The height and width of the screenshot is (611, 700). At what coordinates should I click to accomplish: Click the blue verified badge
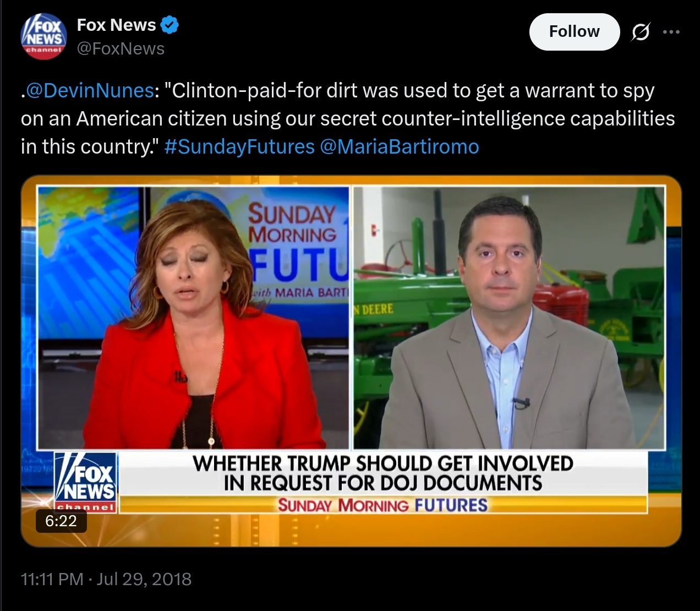(169, 25)
